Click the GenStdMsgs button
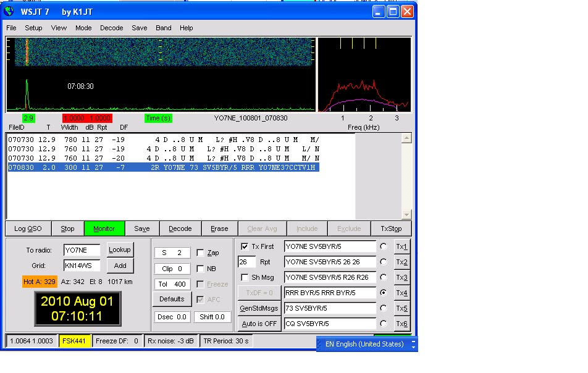588x373 pixels. coord(259,308)
